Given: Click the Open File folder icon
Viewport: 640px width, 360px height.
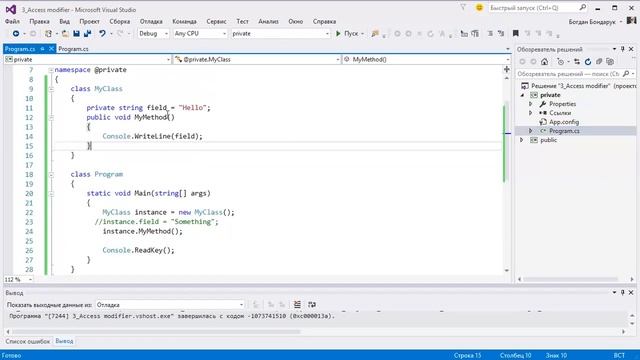Looking at the screenshot, I should coord(65,33).
